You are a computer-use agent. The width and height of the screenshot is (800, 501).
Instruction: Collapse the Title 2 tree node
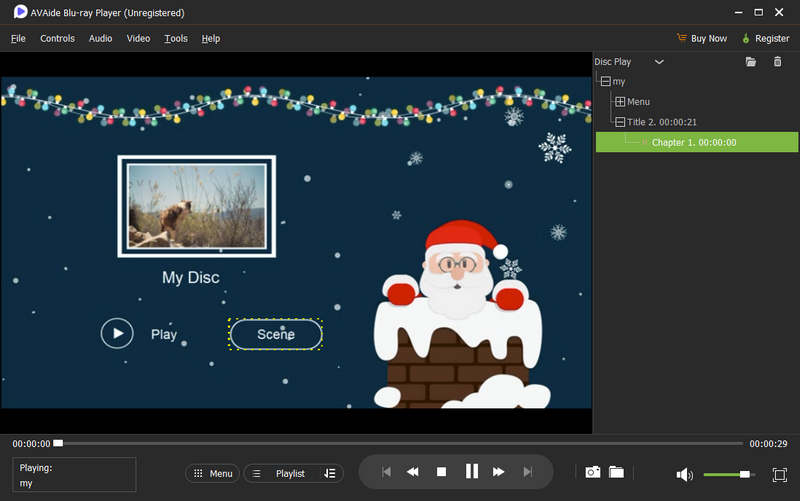pos(620,122)
